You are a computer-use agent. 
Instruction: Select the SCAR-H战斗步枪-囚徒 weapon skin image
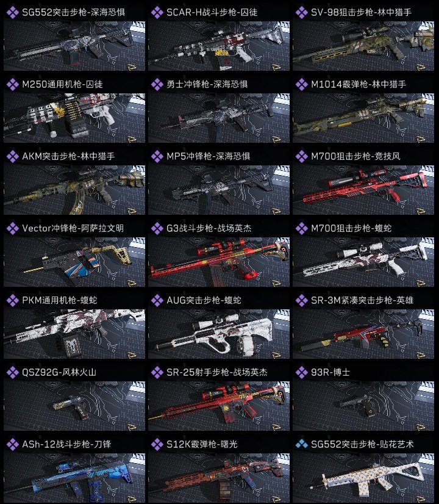219,46
